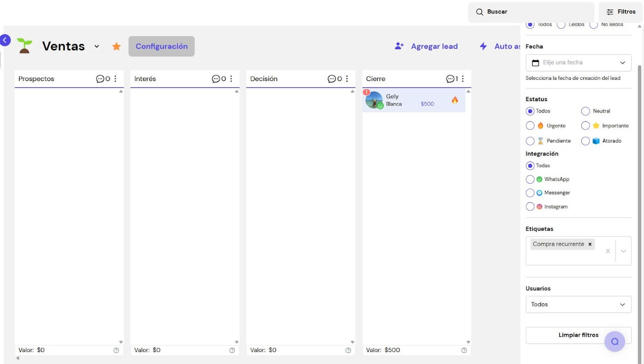
Task: Click fire status icon on Gely Blanca
Action: [x=455, y=100]
